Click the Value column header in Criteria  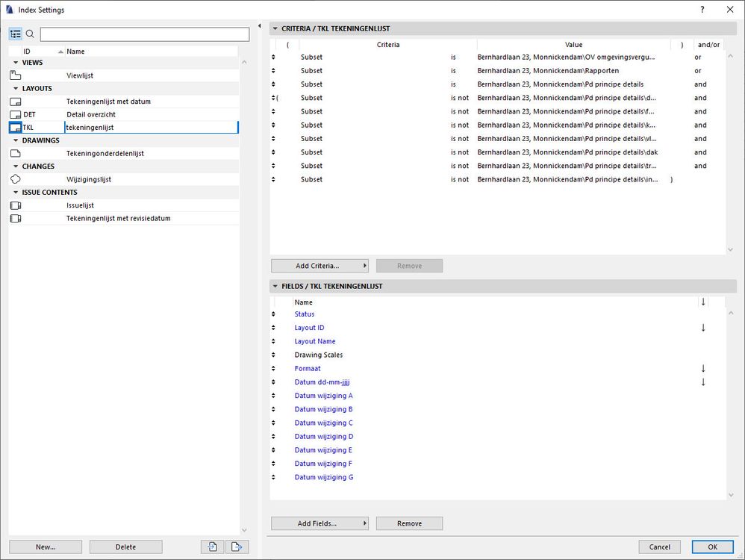(573, 45)
